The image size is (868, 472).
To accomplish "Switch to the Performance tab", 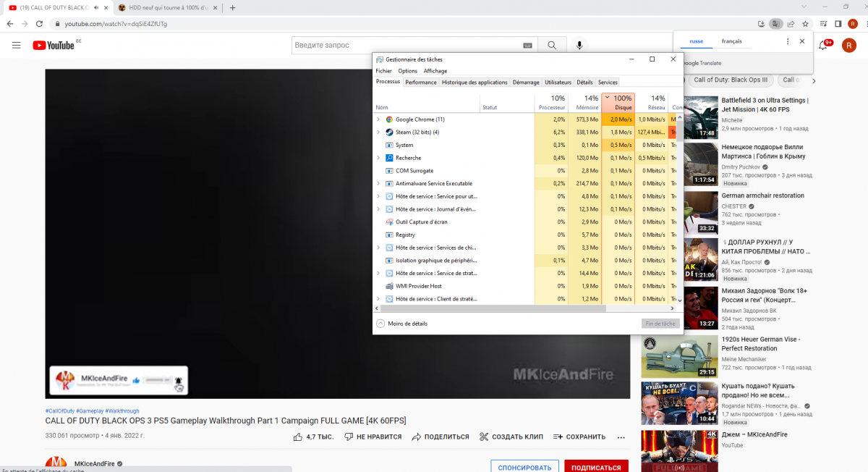I will 421,83.
